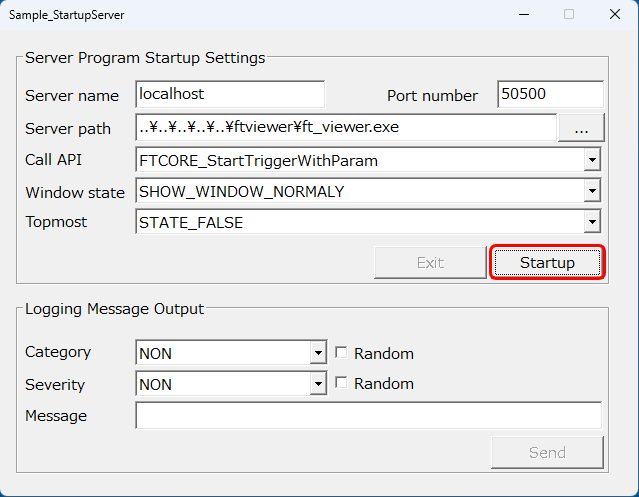Click the Send button
639x497 pixels.
coord(547,452)
